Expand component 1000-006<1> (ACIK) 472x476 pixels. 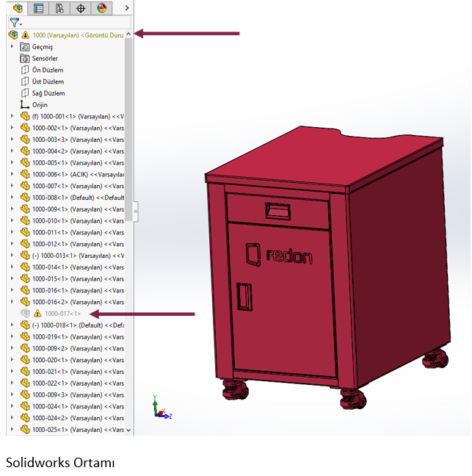tap(12, 174)
